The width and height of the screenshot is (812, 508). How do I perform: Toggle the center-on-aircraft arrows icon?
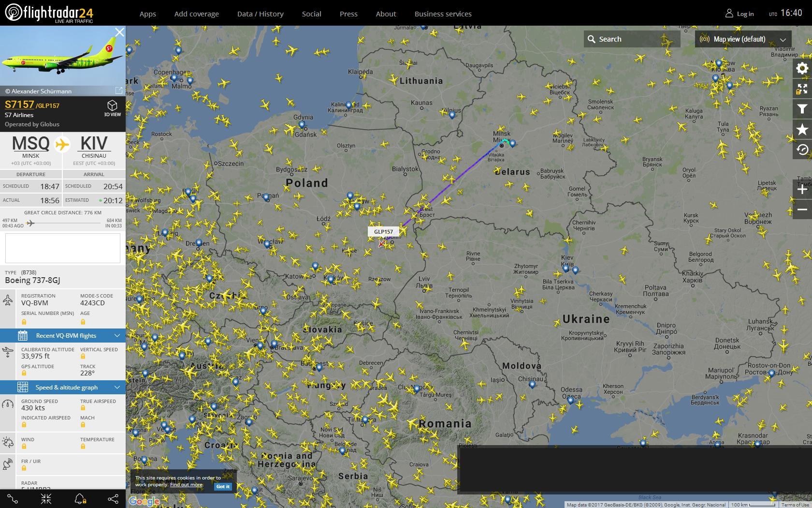[x=46, y=499]
